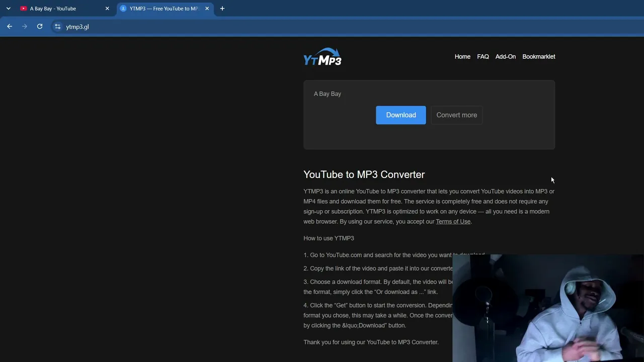The width and height of the screenshot is (644, 362).
Task: Go to the Add-On page
Action: [506, 57]
